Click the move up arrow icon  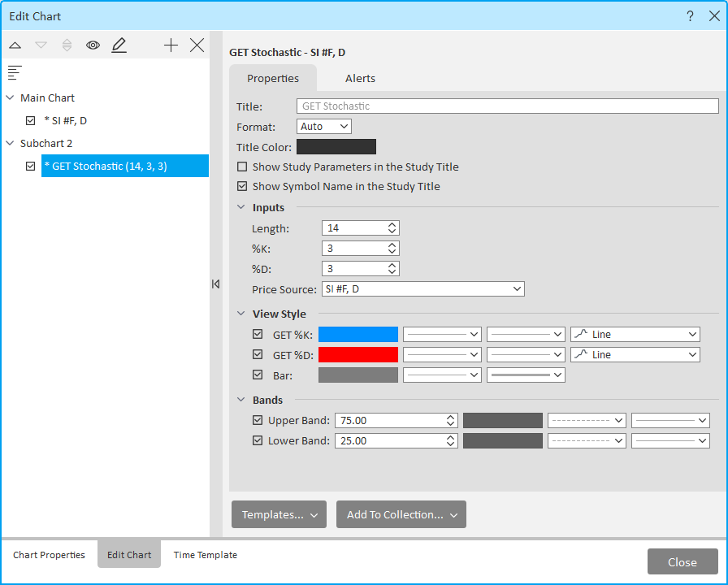pyautogui.click(x=15, y=45)
